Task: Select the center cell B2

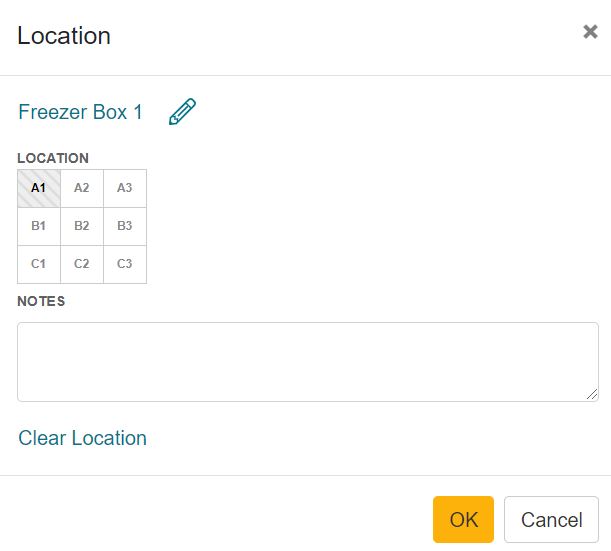Action: point(82,226)
